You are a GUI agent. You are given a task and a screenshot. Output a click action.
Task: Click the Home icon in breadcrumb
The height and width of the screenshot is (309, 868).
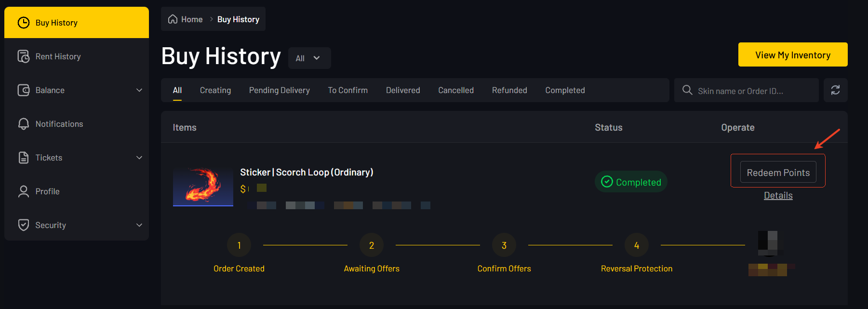(173, 19)
